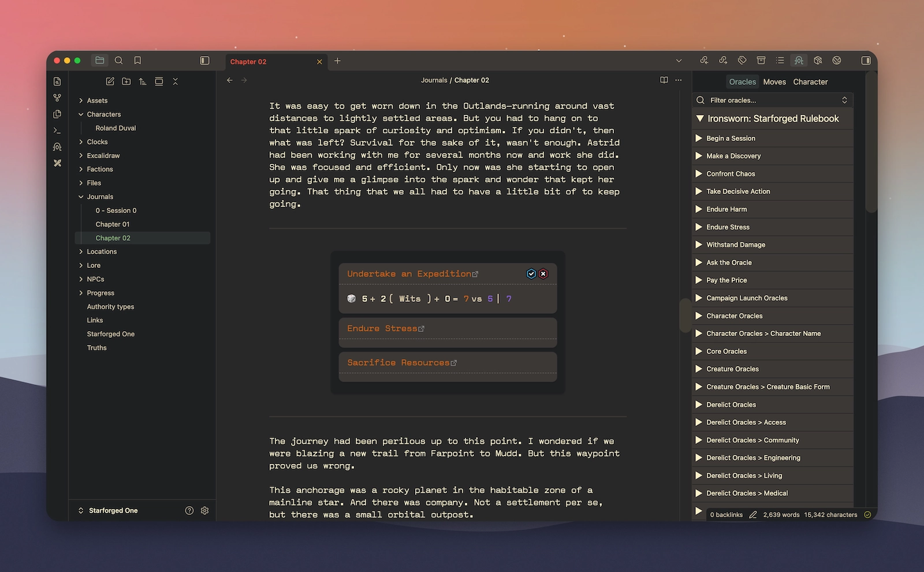Open the outgoing links pane icon

(x=723, y=60)
